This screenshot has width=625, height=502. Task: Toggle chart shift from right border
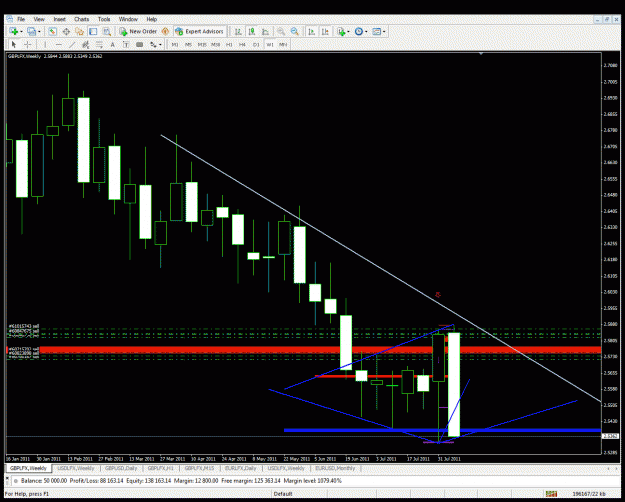pyautogui.click(x=325, y=31)
